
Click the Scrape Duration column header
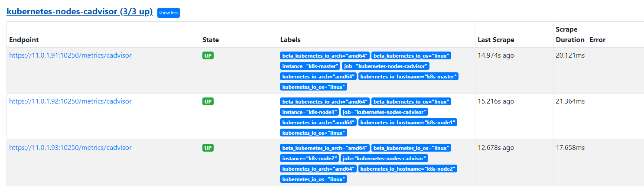[570, 35]
